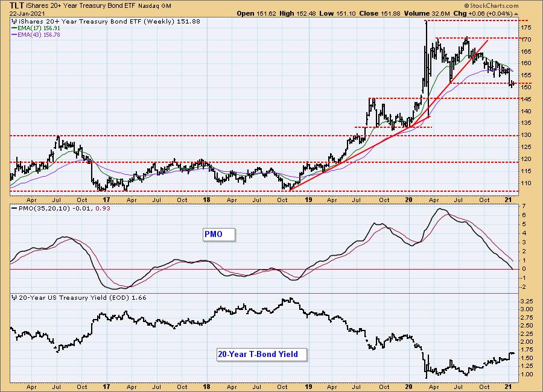Click the boxed 'PMO' annotation label
This screenshot has height=392, width=543.
coord(218,235)
